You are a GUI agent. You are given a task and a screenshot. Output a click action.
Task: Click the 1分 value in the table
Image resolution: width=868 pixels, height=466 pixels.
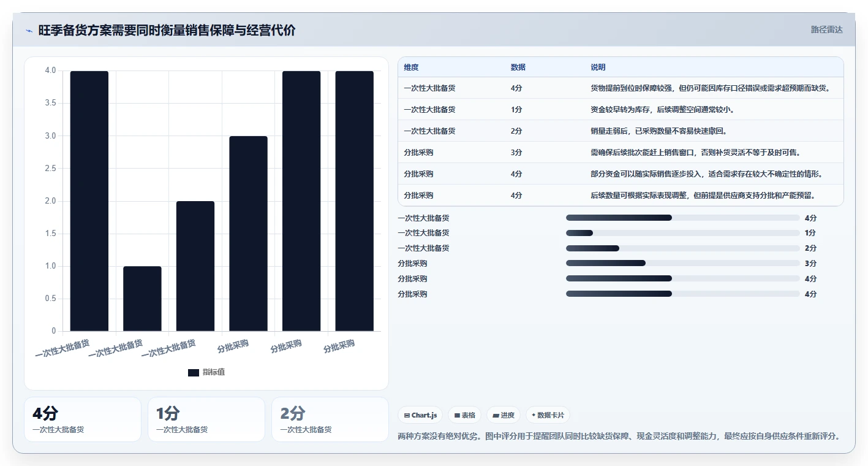[516, 110]
